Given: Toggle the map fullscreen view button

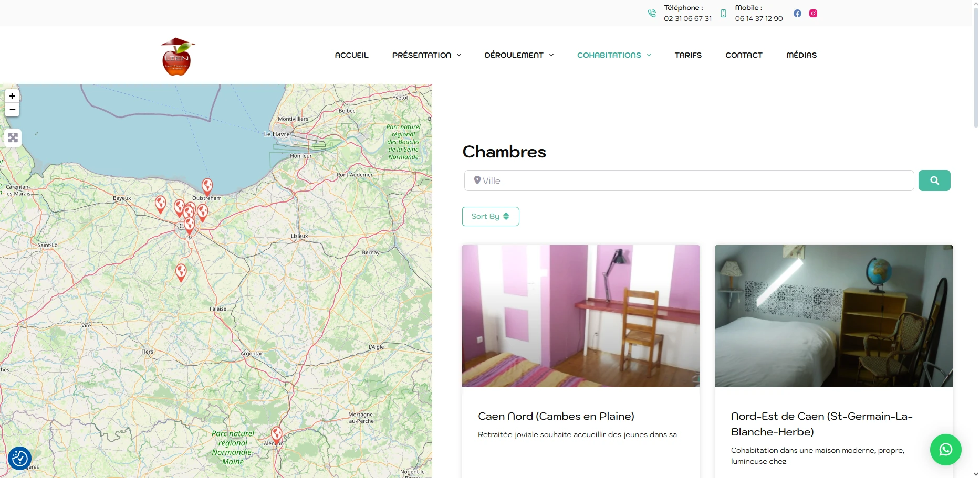Looking at the screenshot, I should point(13,138).
